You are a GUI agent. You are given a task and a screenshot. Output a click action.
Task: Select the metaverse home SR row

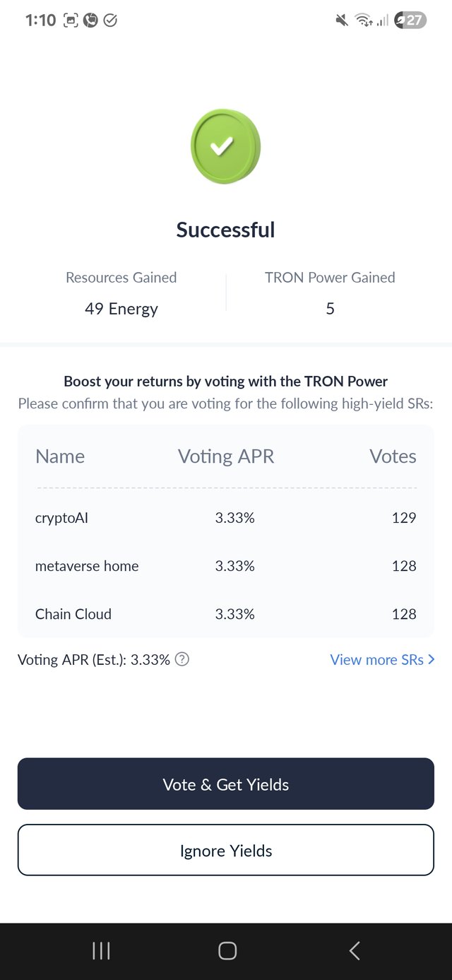click(x=226, y=566)
